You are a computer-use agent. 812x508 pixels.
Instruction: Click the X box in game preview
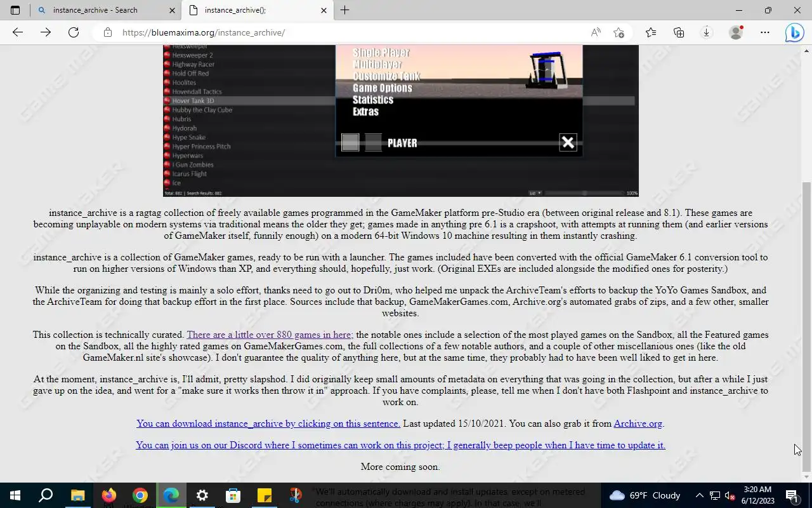[568, 142]
